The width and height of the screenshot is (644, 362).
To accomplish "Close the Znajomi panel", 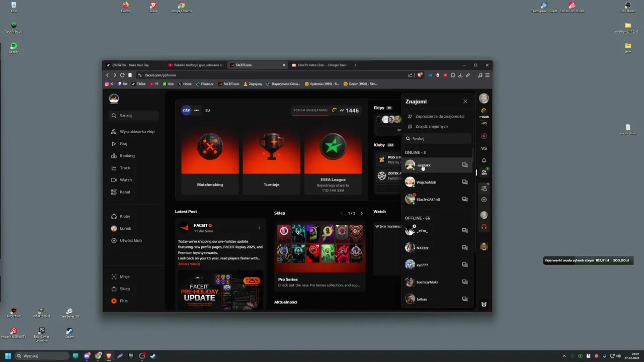I will [x=465, y=101].
